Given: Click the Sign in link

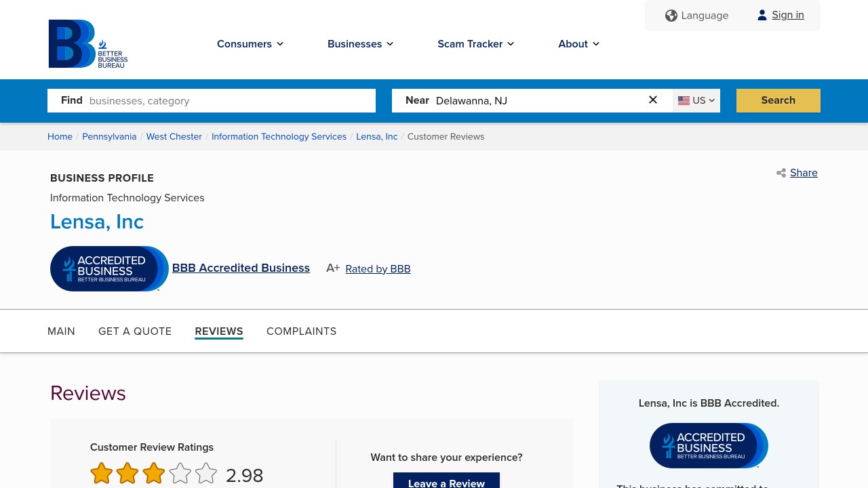Looking at the screenshot, I should 788,15.
